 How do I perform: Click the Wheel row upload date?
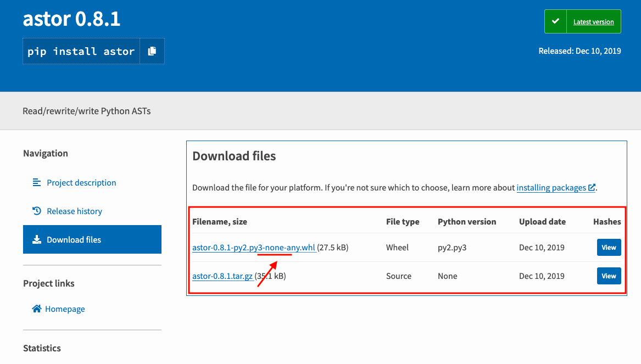tap(542, 248)
